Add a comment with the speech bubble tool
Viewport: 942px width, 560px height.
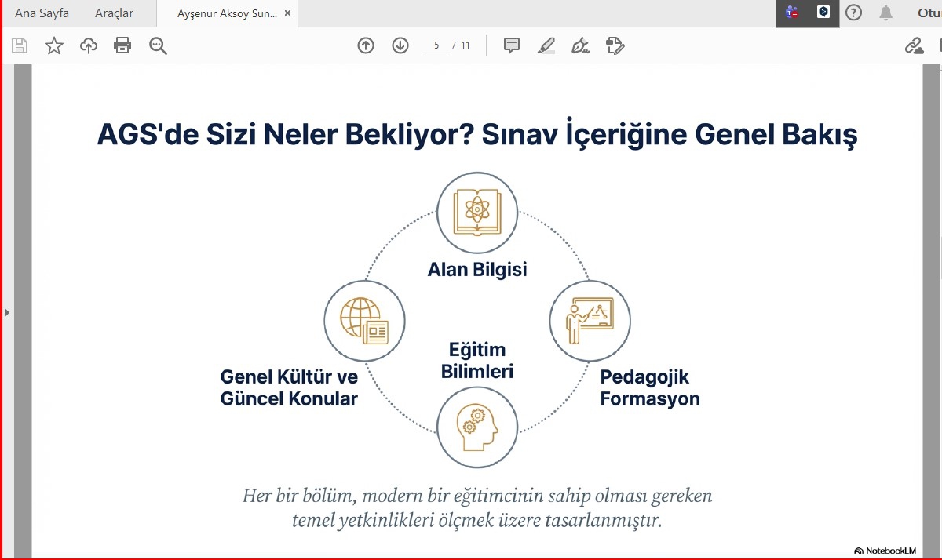coord(512,45)
